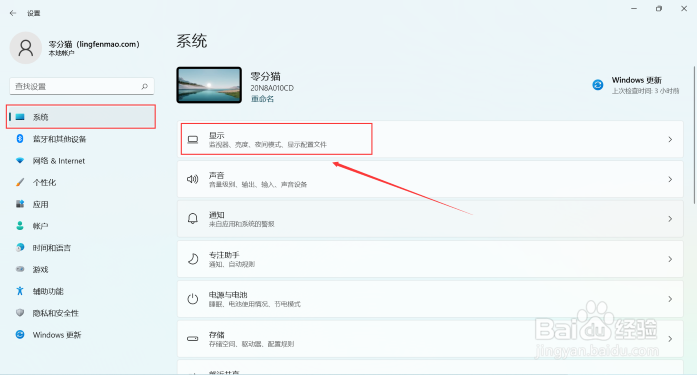Screen dimensions: 697x375
Task: Click the personalization brush icon
Action: [x=20, y=182]
